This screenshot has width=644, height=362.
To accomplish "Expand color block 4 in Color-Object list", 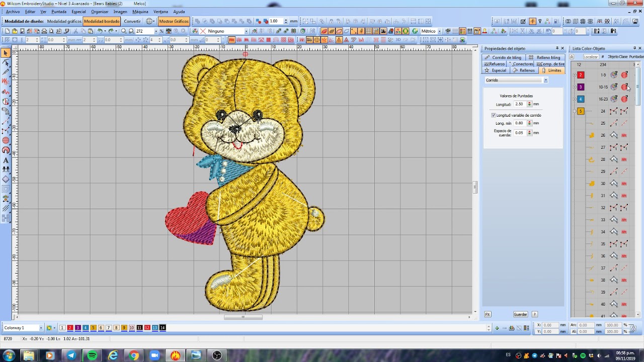I will pyautogui.click(x=575, y=99).
